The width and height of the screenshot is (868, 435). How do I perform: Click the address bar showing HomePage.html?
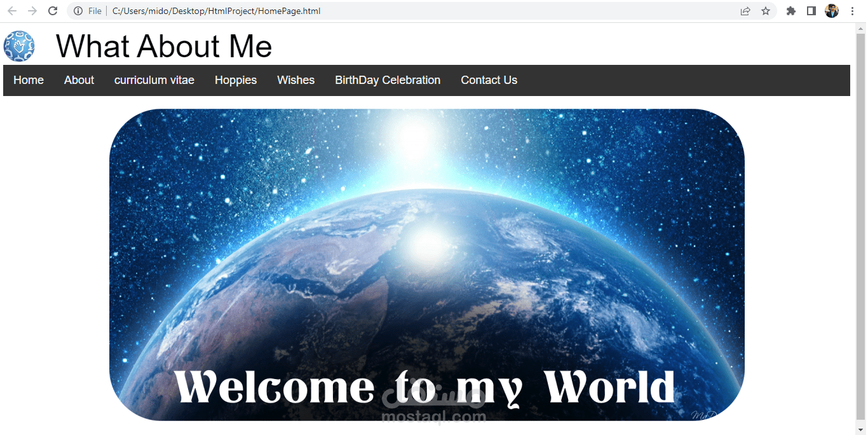pyautogui.click(x=216, y=11)
